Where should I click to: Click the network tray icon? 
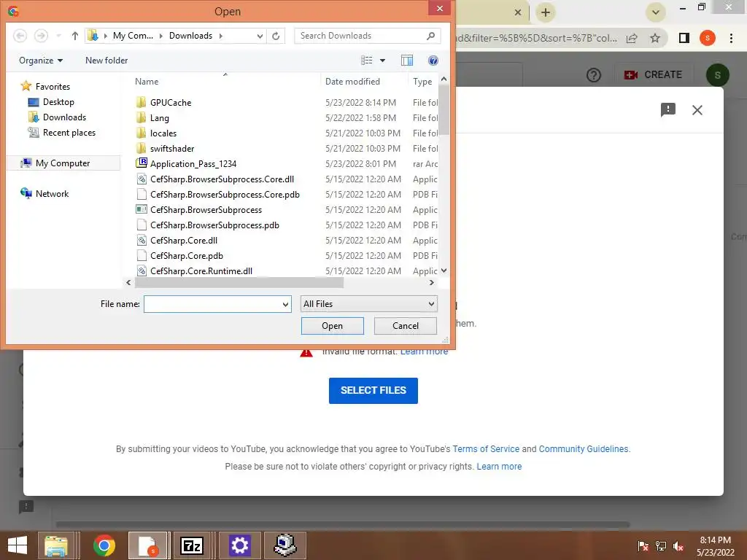pyautogui.click(x=661, y=546)
